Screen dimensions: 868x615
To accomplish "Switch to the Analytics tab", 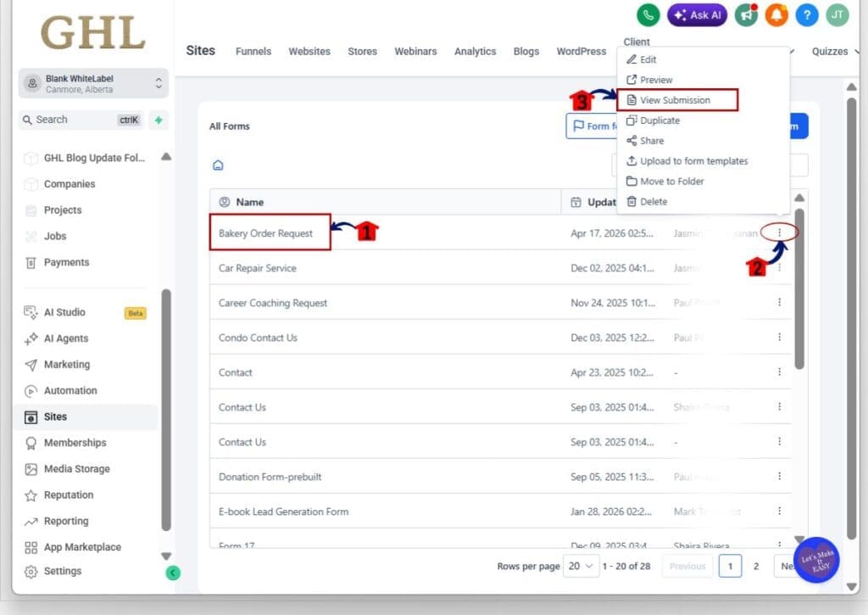I will click(475, 52).
